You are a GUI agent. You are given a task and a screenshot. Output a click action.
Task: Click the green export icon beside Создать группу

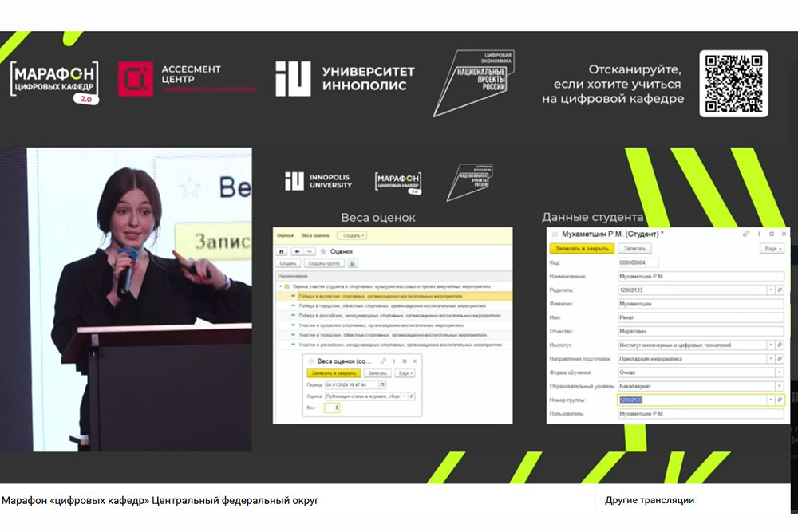coord(353,262)
